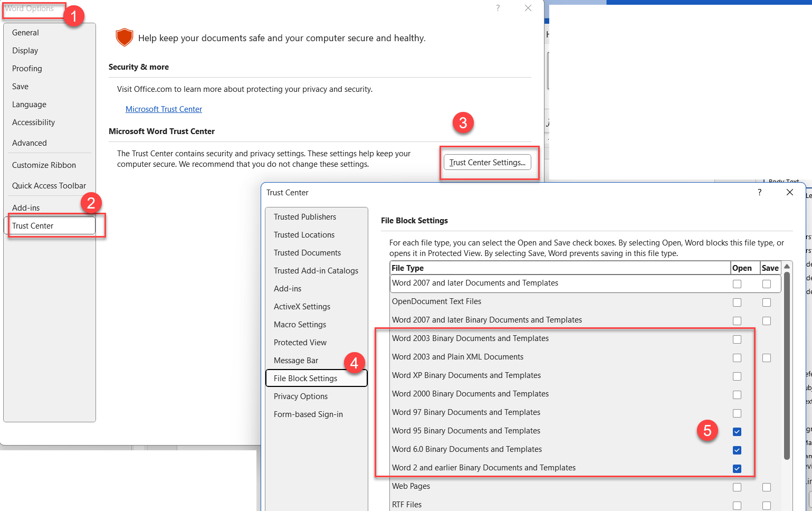
Task: Open Trusted Locations section
Action: 317,235
